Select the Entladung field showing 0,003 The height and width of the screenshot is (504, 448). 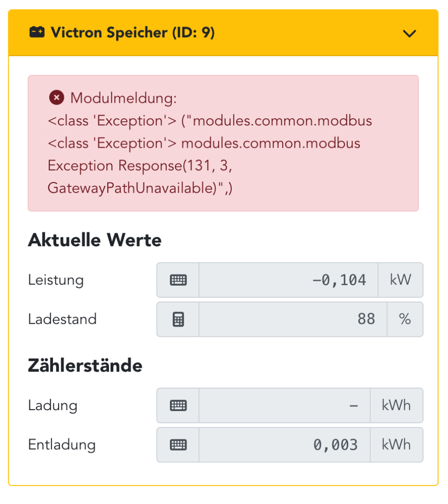tap(284, 445)
